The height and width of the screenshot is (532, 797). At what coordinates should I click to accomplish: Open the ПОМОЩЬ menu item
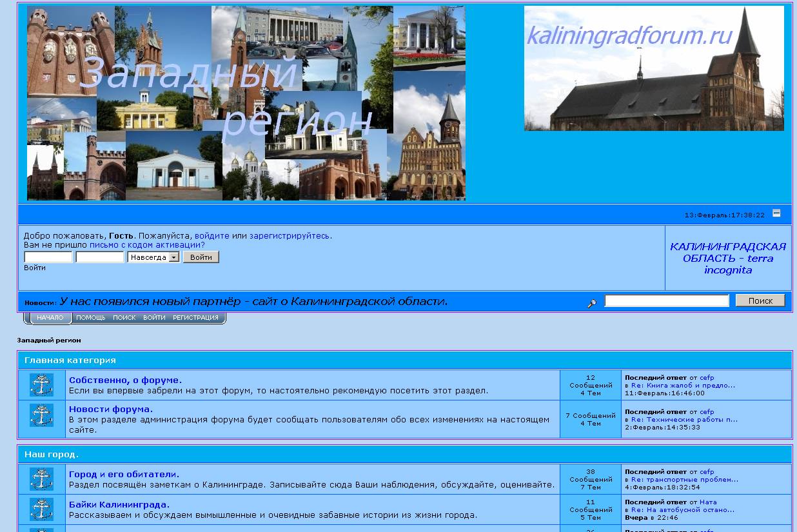pyautogui.click(x=91, y=317)
